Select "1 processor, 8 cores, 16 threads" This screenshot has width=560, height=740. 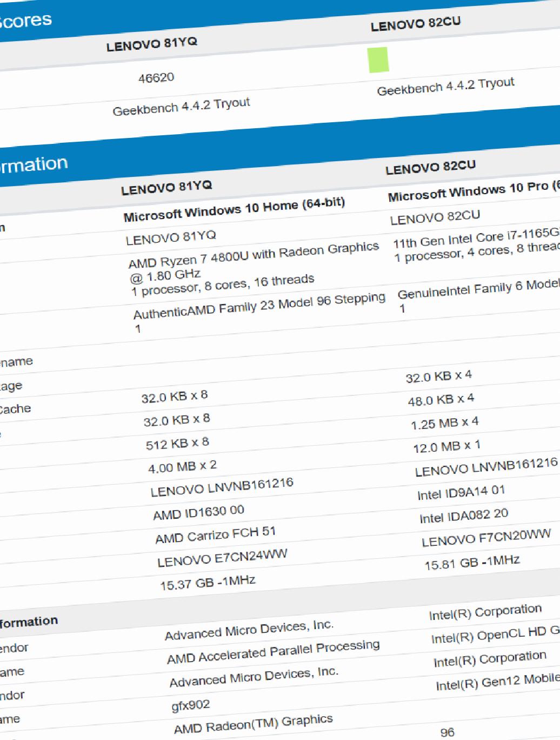pos(223,285)
